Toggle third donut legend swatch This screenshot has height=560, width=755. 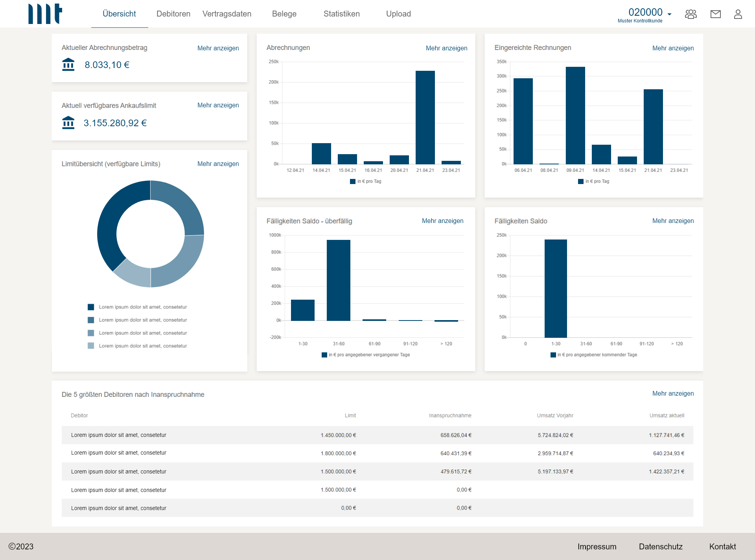pyautogui.click(x=91, y=333)
